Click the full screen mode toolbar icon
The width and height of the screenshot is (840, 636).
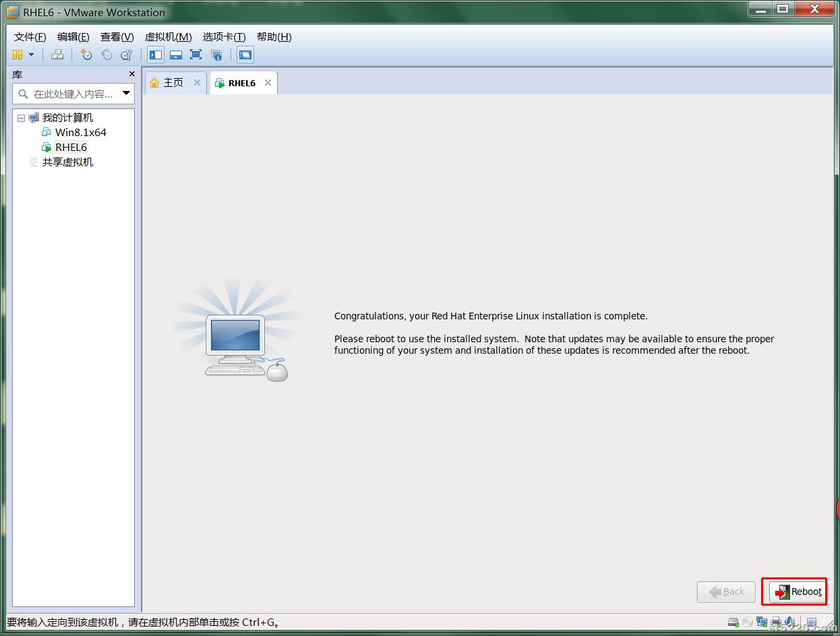pyautogui.click(x=196, y=55)
